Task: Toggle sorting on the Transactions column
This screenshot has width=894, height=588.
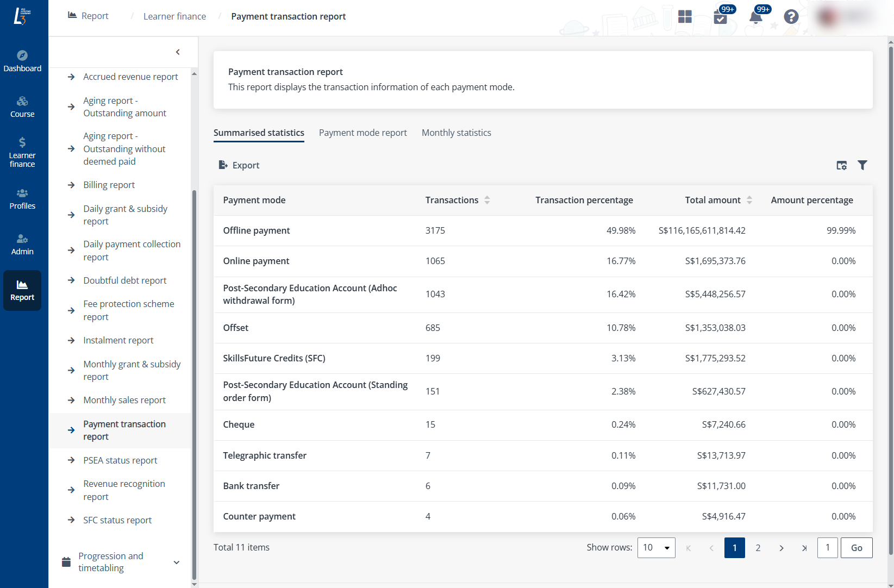Action: [487, 200]
